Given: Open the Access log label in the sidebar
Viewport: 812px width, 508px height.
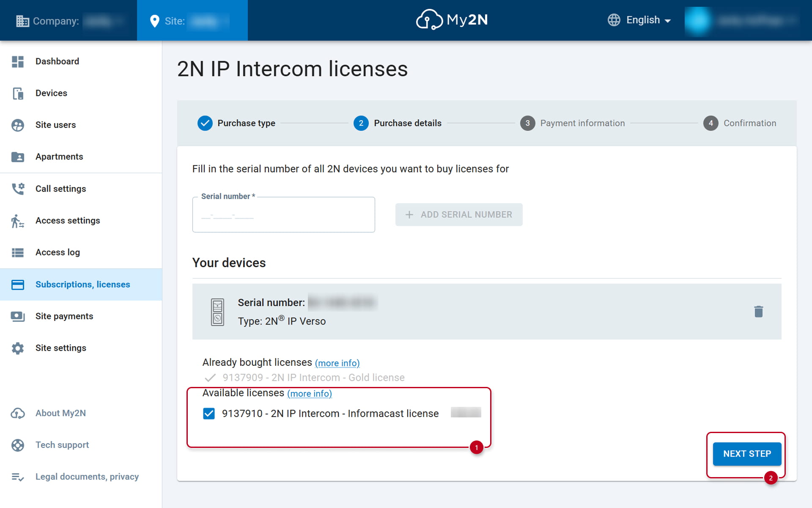Looking at the screenshot, I should (58, 252).
